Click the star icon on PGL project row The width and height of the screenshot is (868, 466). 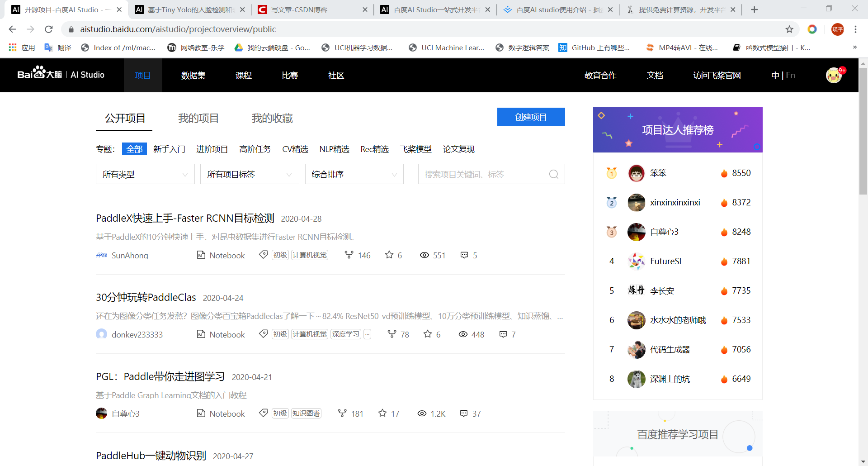pyautogui.click(x=382, y=413)
